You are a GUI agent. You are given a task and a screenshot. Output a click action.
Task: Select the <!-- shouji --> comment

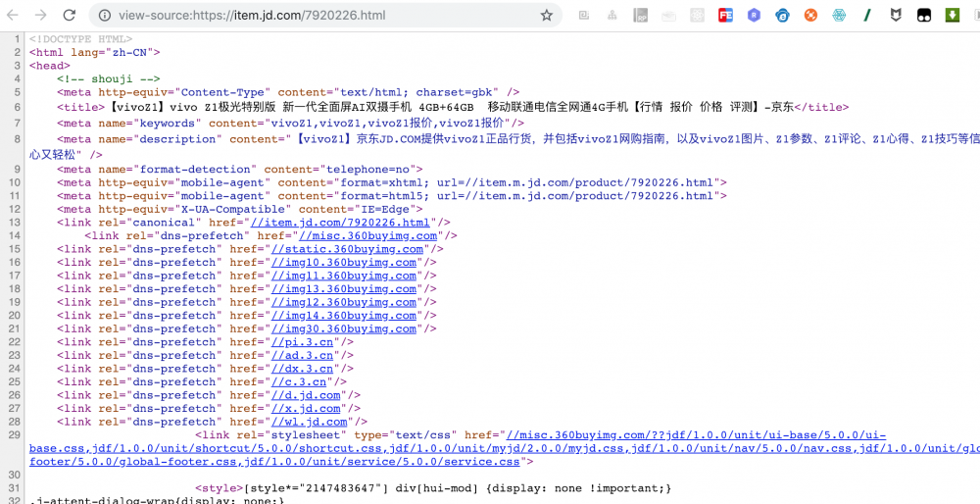(x=108, y=78)
